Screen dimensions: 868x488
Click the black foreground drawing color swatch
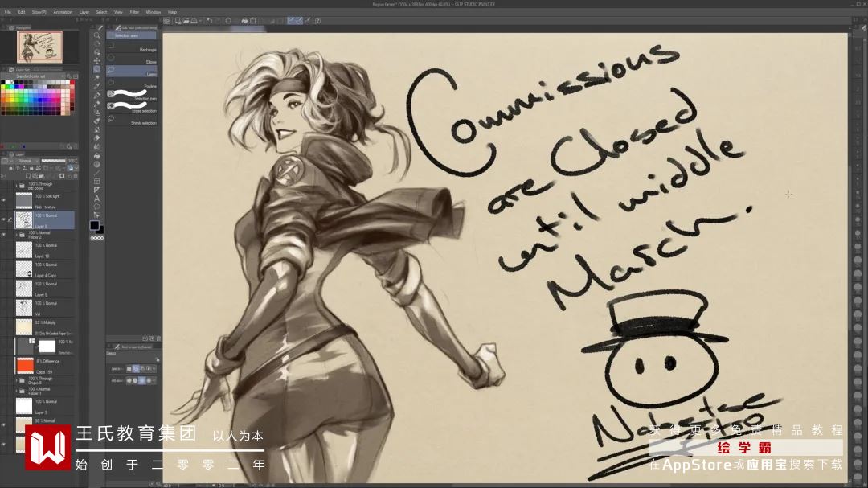click(95, 225)
